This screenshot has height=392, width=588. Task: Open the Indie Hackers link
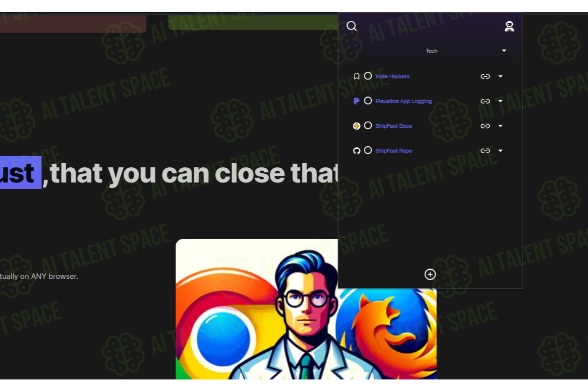point(392,76)
